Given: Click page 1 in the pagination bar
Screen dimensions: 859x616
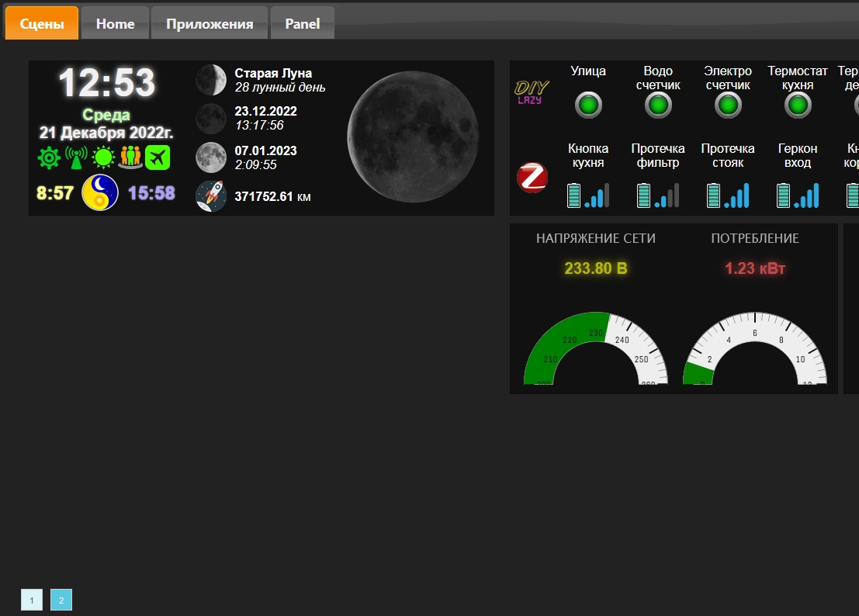Looking at the screenshot, I should [x=31, y=599].
